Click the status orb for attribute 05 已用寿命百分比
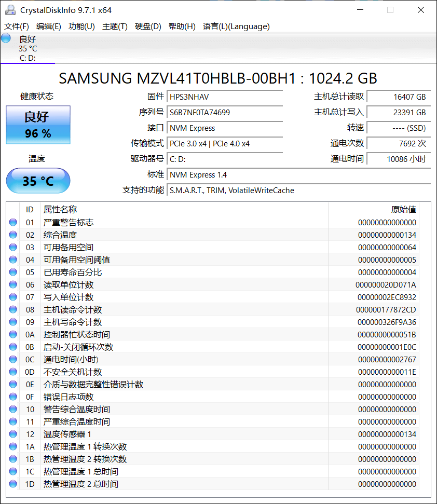Image resolution: width=437 pixels, height=504 pixels. [x=13, y=272]
